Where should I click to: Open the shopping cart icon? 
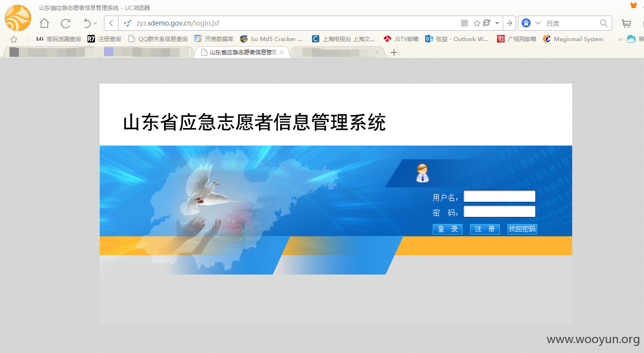[x=626, y=23]
